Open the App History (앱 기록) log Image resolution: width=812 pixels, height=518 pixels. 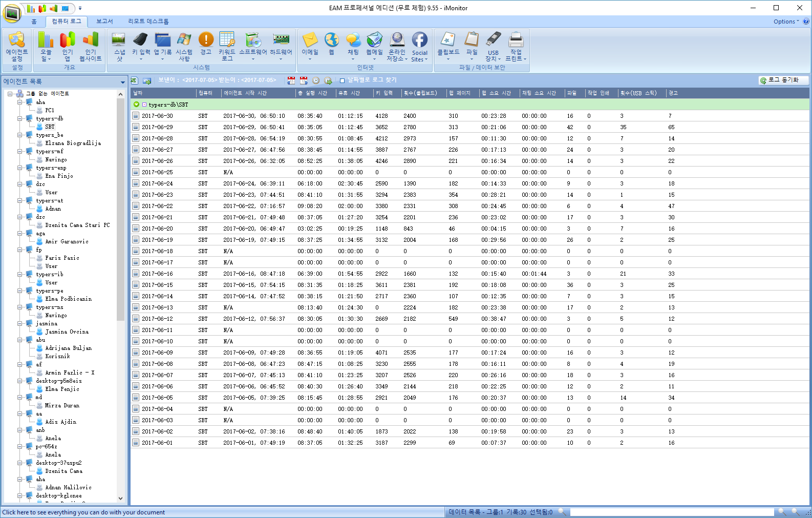[x=163, y=47]
